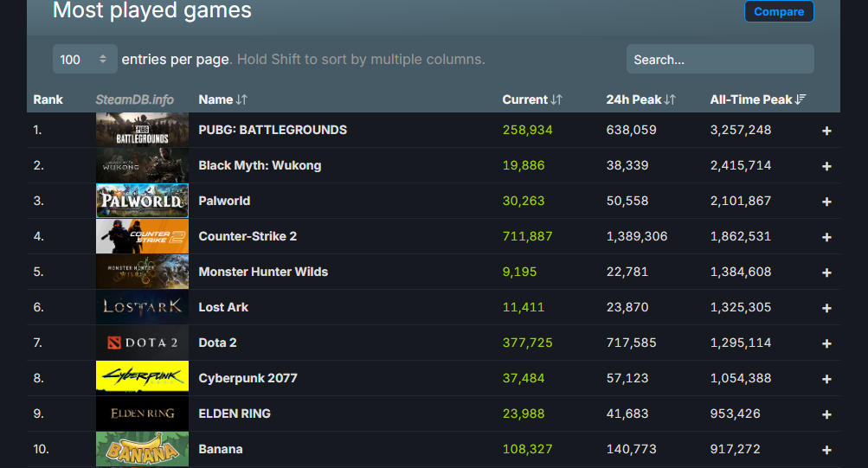Sort table by Current players column

pyautogui.click(x=532, y=99)
